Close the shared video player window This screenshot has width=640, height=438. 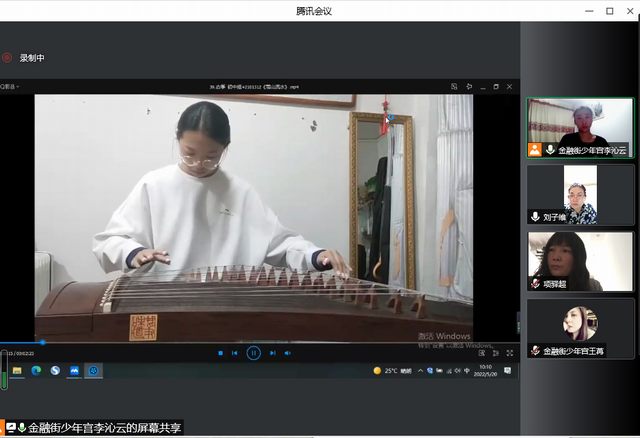pyautogui.click(x=509, y=87)
